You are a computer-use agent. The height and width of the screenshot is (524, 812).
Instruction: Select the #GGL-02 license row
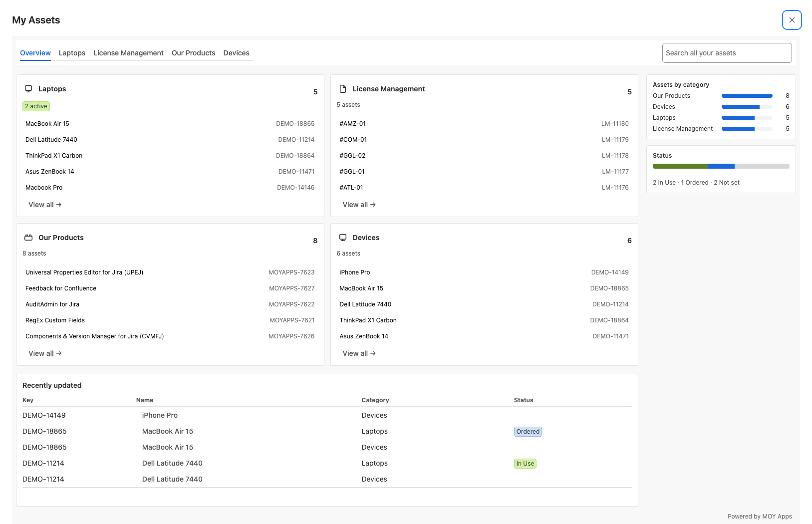(484, 156)
